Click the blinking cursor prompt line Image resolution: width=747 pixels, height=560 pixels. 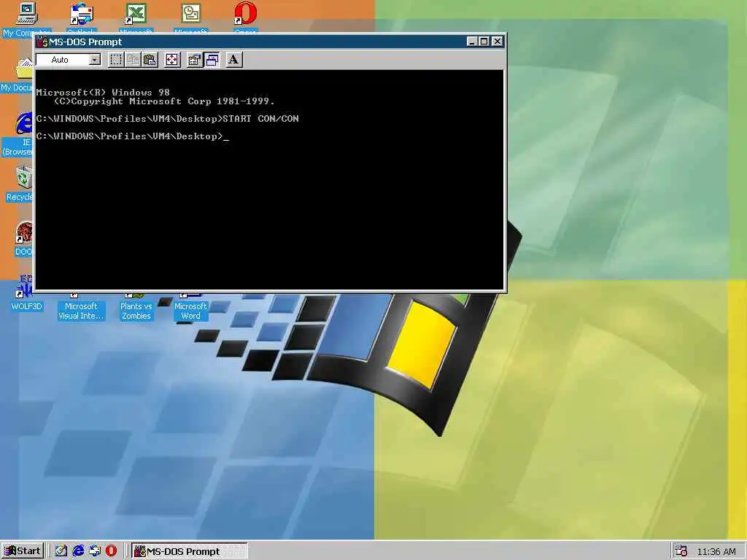click(x=133, y=136)
